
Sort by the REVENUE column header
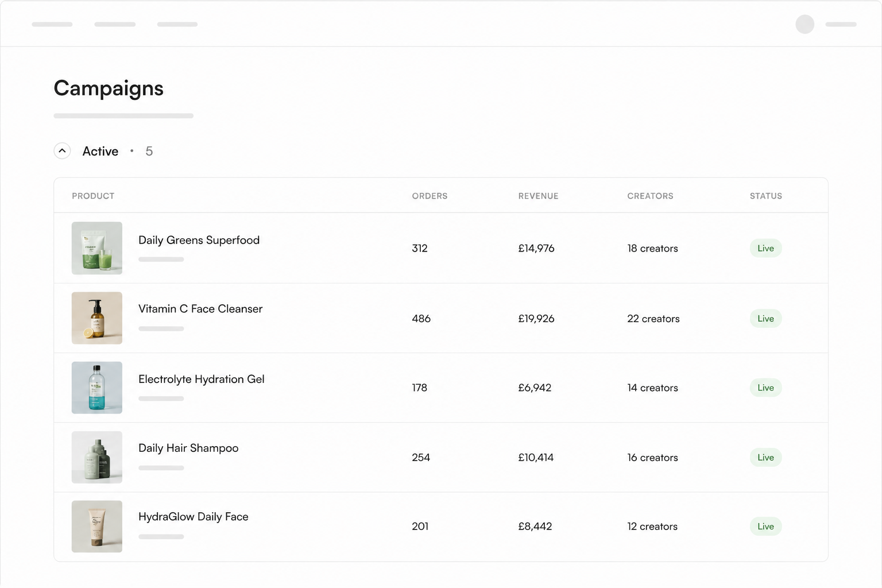tap(538, 196)
